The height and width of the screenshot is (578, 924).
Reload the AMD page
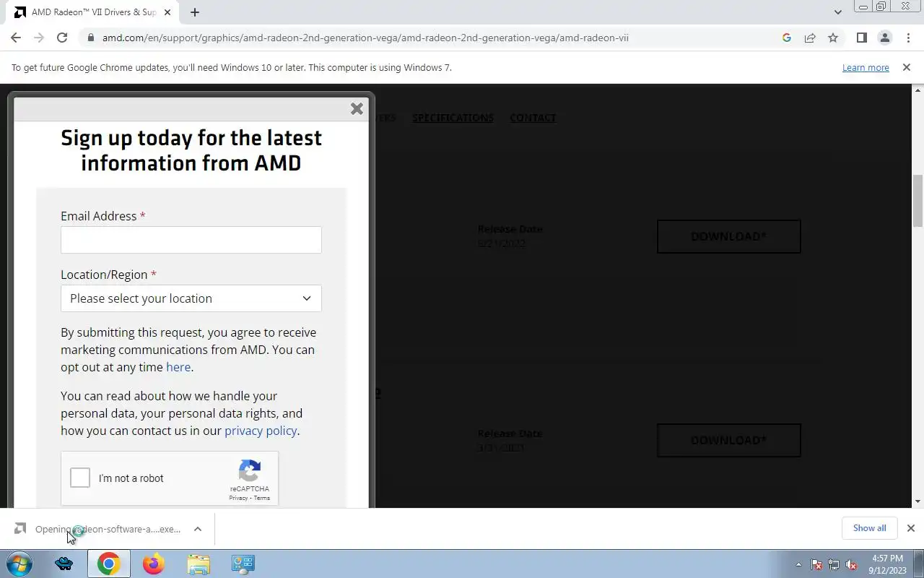click(62, 38)
